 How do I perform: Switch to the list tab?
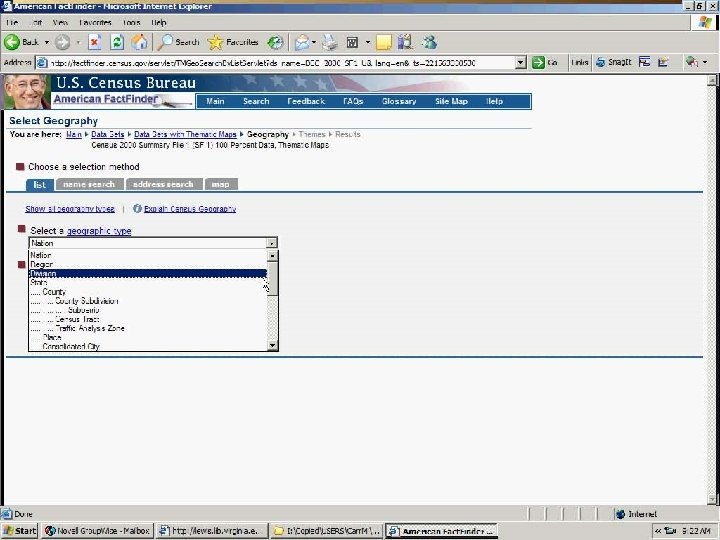coord(39,185)
